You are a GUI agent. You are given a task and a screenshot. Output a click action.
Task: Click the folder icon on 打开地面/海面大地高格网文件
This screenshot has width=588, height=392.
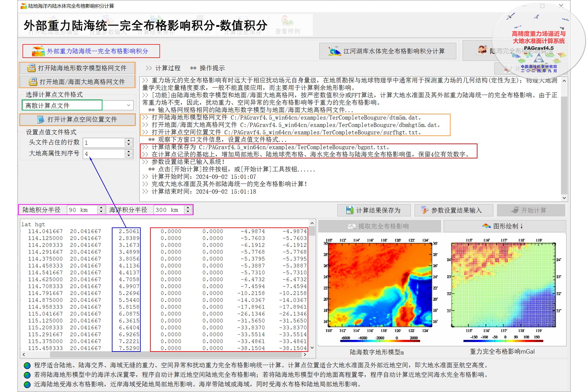33,82
